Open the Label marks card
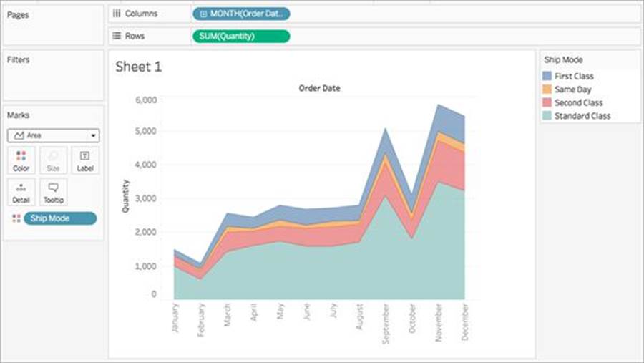Screen dimensions: 644x363 (x=85, y=160)
